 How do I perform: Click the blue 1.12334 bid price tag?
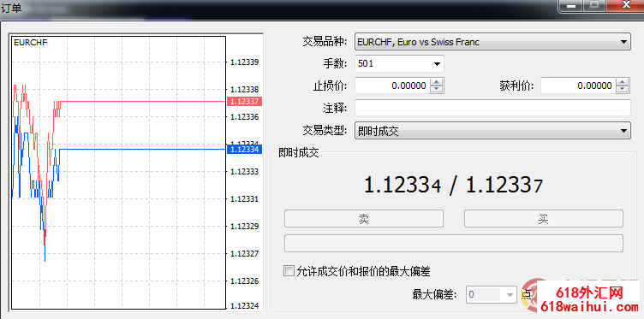click(244, 150)
